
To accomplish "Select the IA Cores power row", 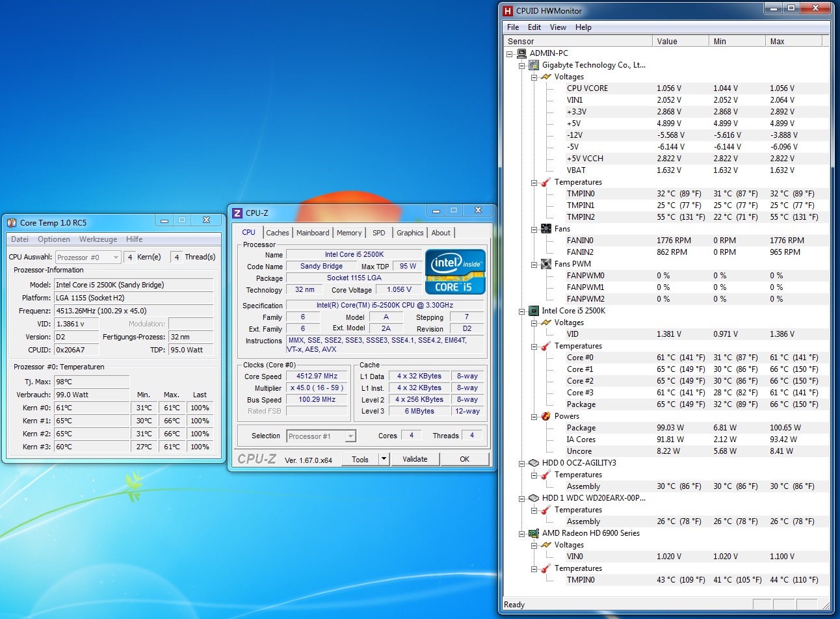I will pyautogui.click(x=696, y=440).
